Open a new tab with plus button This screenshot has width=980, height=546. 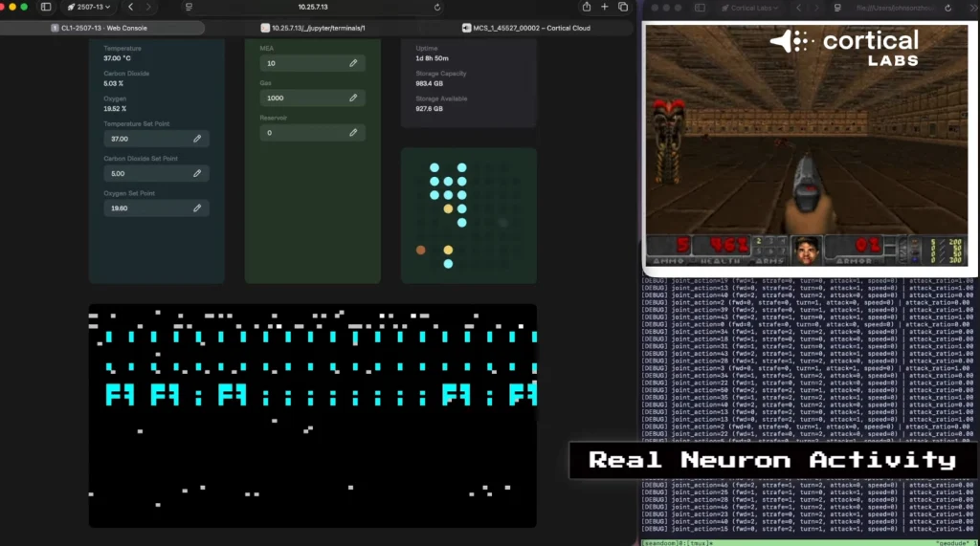coord(605,7)
